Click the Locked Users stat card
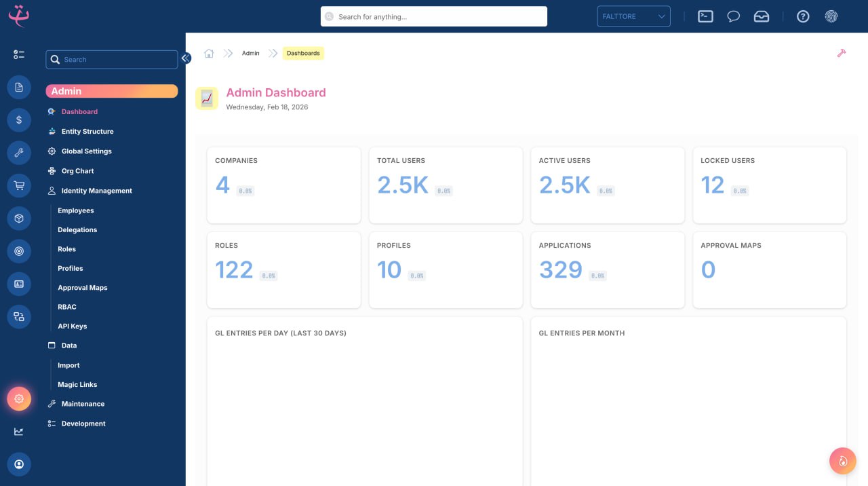The height and width of the screenshot is (486, 868). [x=769, y=185]
